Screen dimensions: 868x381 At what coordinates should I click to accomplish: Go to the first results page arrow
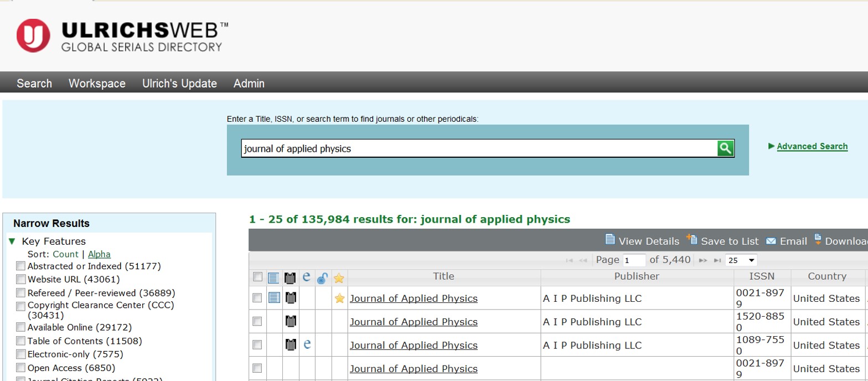click(x=570, y=260)
